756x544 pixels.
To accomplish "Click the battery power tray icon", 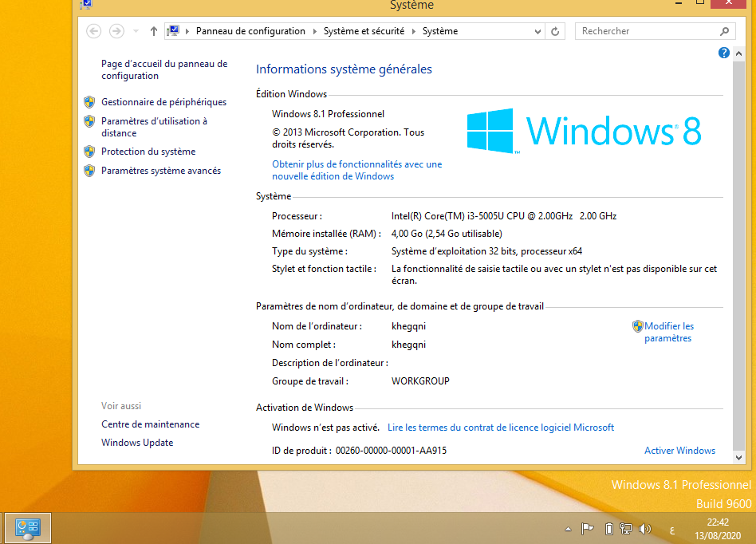I will click(609, 529).
